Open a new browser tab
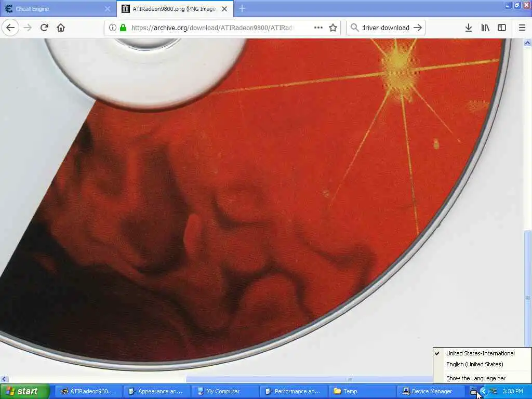 coord(242,9)
